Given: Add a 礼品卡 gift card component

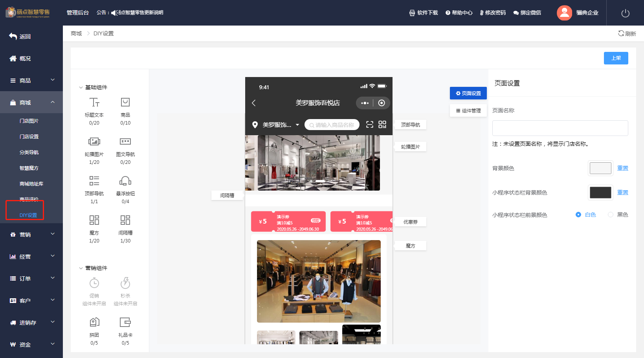Looking at the screenshot, I should click(x=125, y=331).
